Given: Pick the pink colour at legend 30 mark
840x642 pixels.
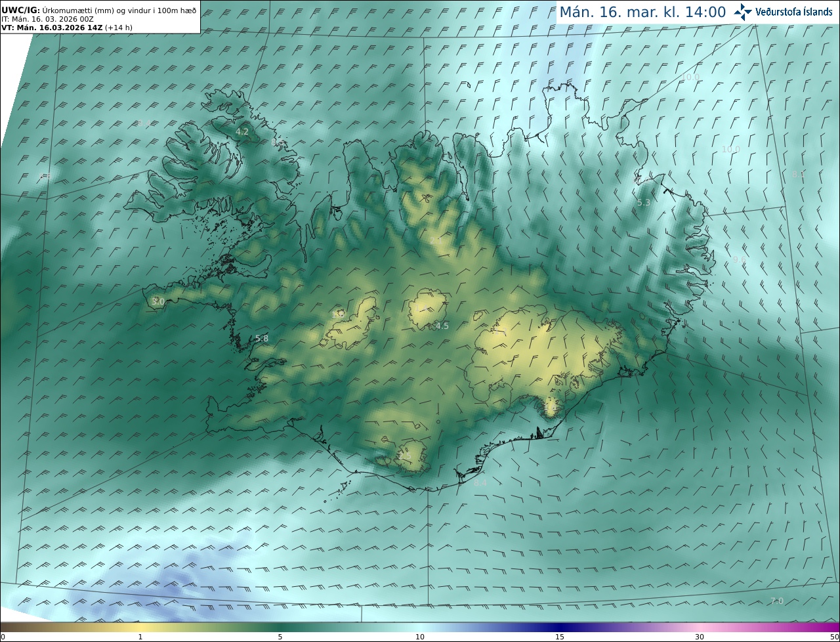Looking at the screenshot, I should click(700, 627).
